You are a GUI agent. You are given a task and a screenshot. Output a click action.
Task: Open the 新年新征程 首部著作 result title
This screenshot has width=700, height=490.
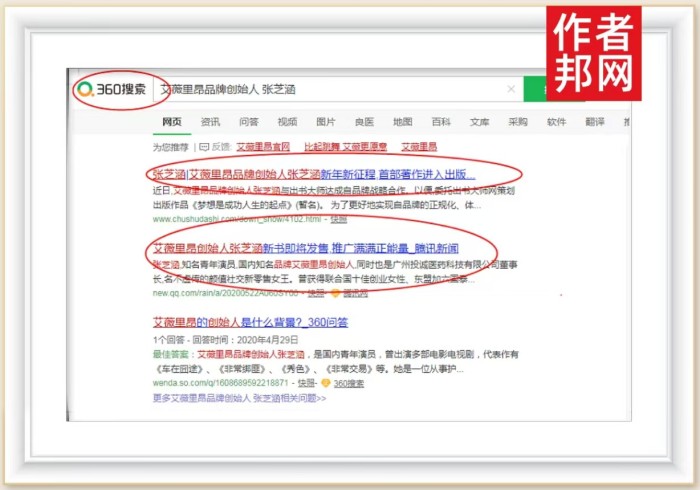[308, 173]
